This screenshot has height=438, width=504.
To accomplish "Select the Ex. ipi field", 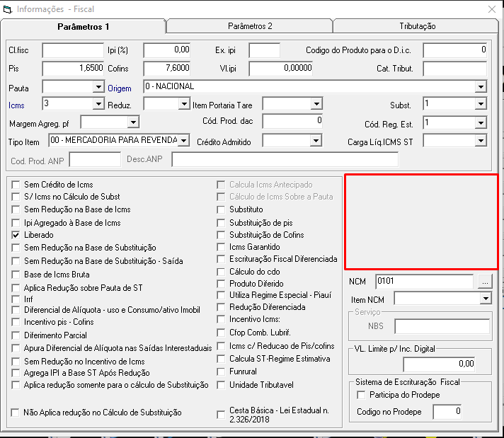I will coord(264,50).
